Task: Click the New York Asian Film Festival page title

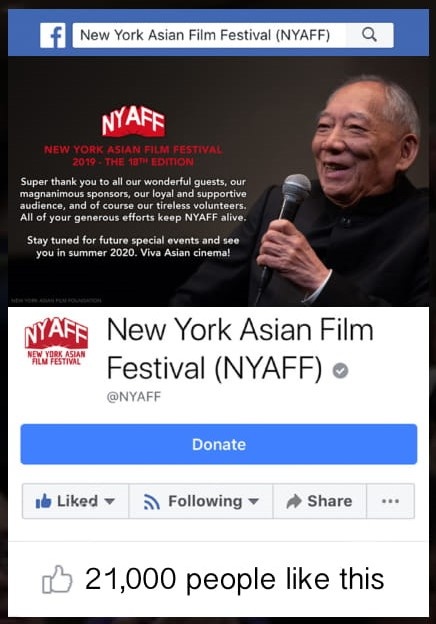Action: click(240, 349)
